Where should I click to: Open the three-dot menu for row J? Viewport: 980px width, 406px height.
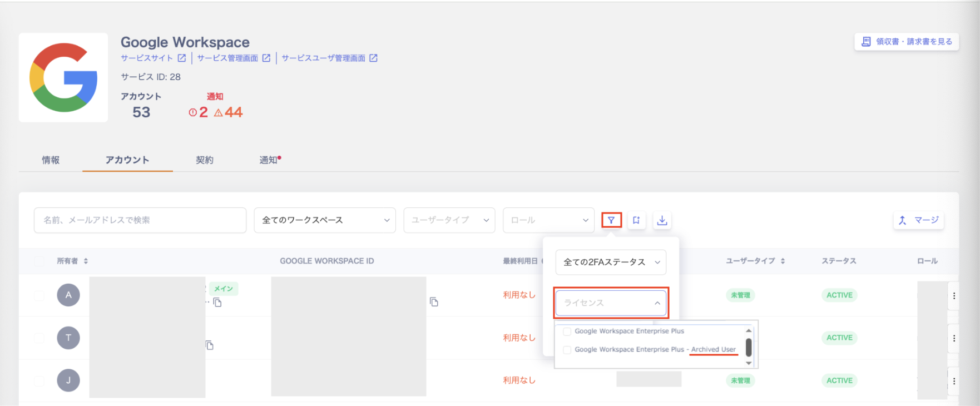point(954,381)
